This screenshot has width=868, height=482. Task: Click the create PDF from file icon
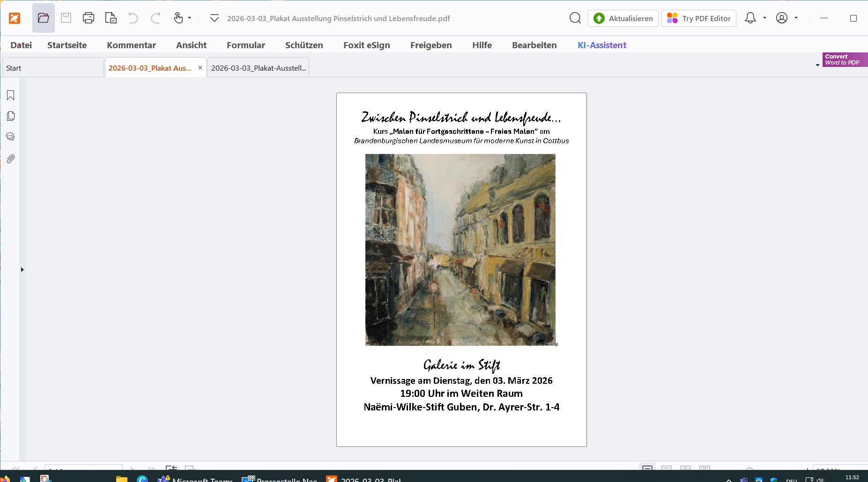[x=111, y=18]
